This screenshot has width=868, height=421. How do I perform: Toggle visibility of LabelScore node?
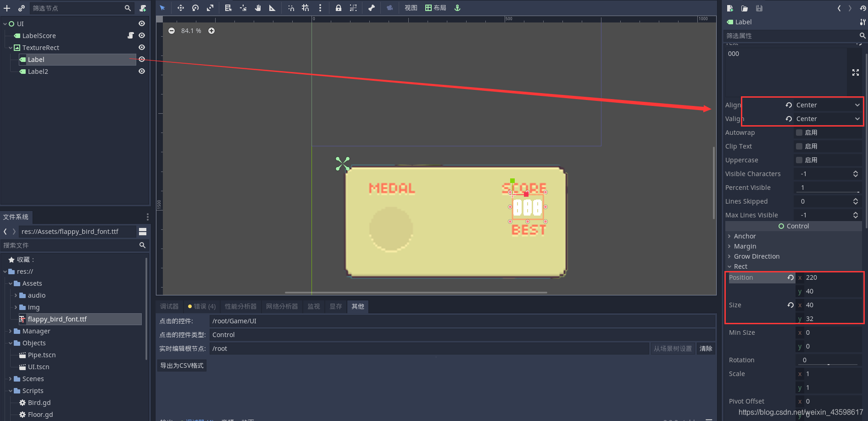[142, 35]
